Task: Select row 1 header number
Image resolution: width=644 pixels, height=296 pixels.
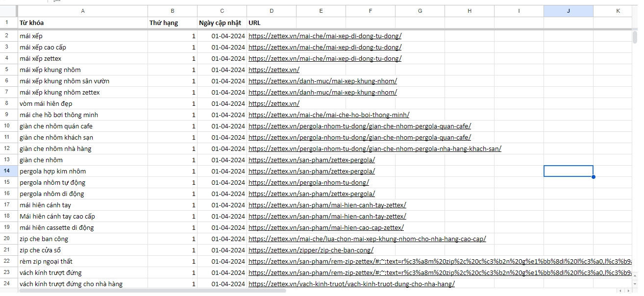Action: point(7,23)
